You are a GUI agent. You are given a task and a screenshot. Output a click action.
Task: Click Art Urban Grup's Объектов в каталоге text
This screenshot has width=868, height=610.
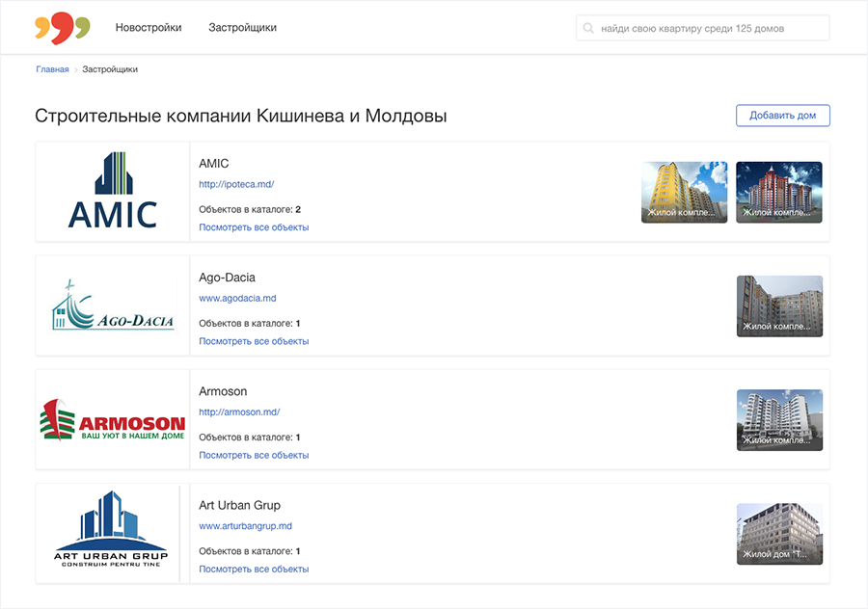tap(250, 551)
